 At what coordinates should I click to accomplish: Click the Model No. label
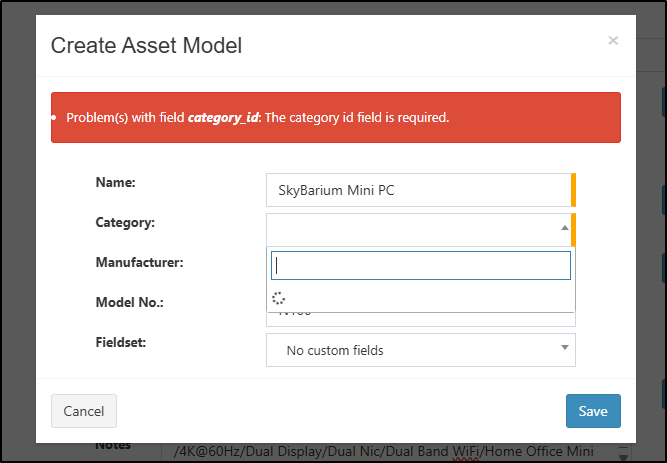(129, 302)
